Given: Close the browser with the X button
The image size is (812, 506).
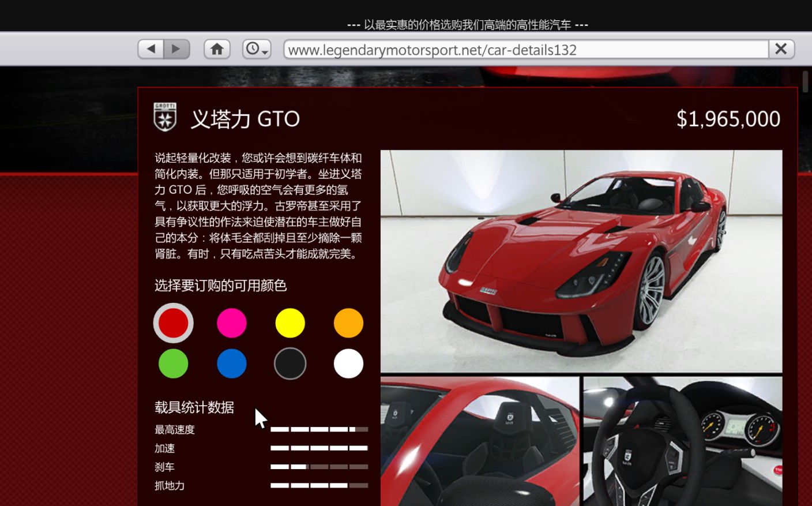Looking at the screenshot, I should tap(781, 49).
